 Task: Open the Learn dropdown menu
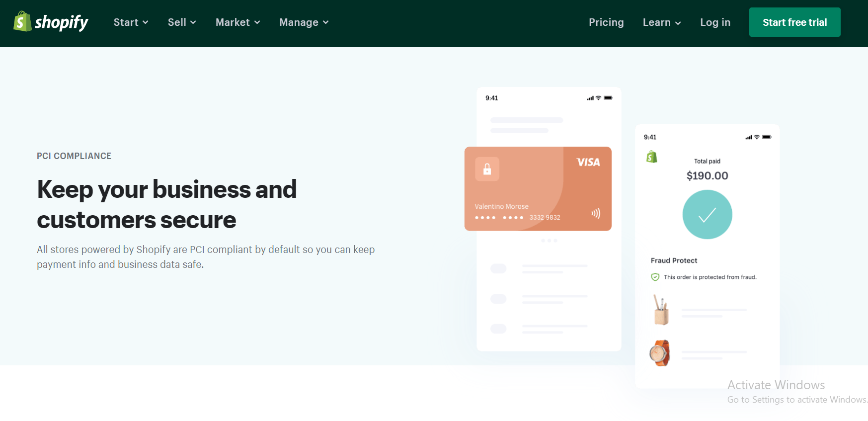pos(662,22)
